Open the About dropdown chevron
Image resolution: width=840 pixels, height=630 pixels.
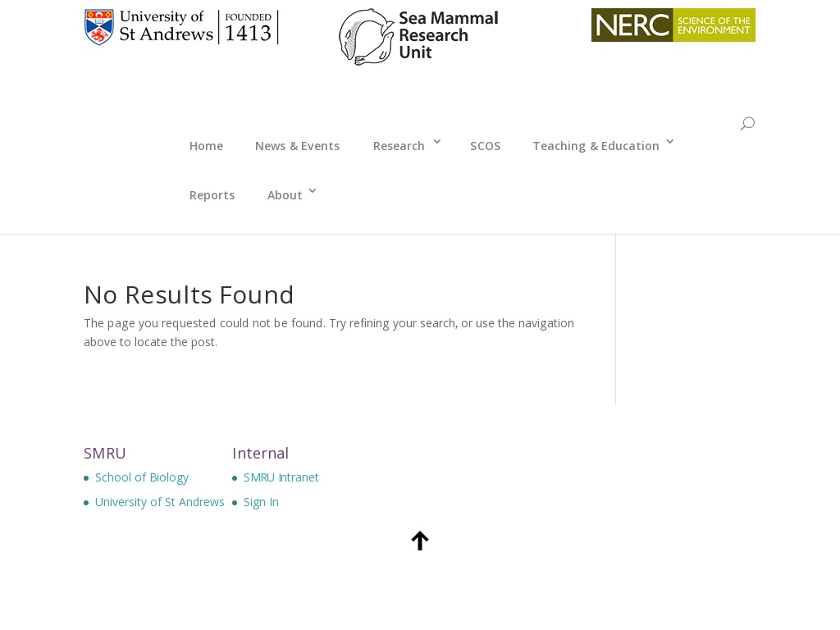(313, 191)
